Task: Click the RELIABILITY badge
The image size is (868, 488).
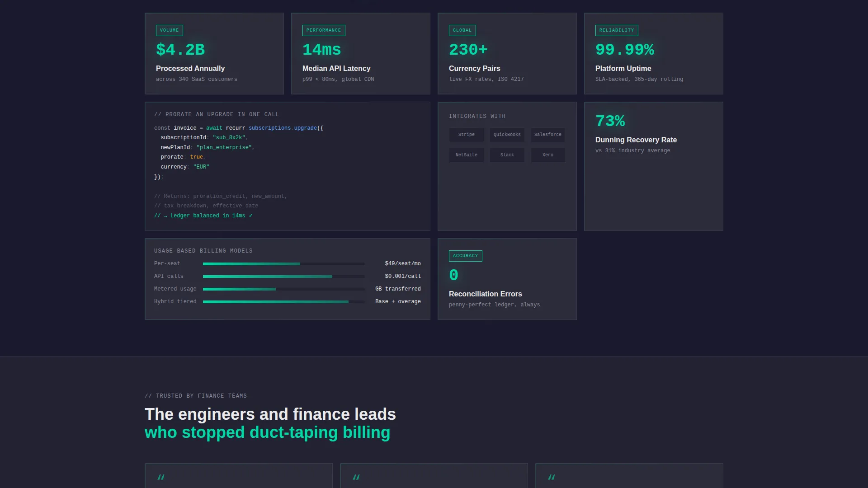Action: point(617,30)
